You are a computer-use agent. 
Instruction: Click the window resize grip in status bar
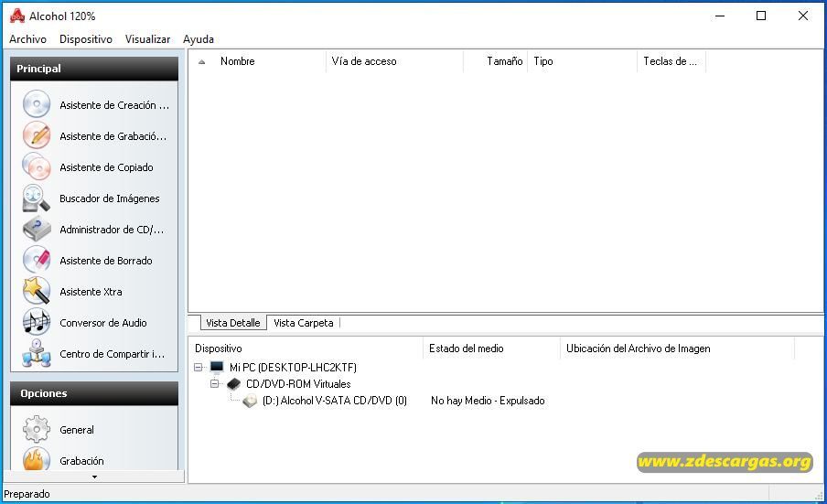click(x=820, y=496)
